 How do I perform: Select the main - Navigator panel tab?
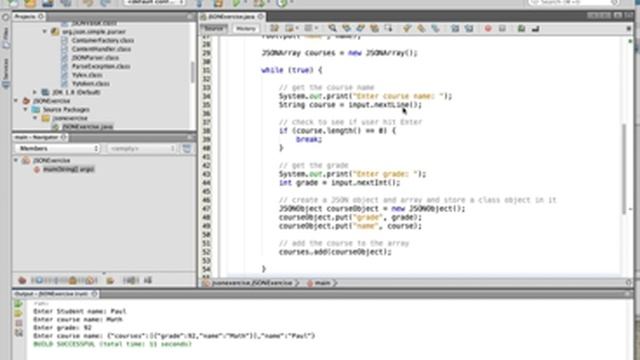coord(40,138)
